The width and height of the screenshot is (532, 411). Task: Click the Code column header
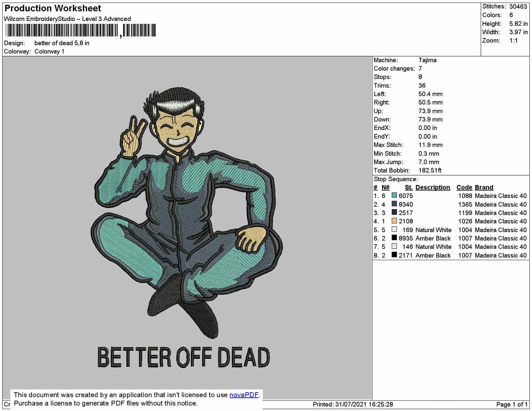(x=464, y=187)
